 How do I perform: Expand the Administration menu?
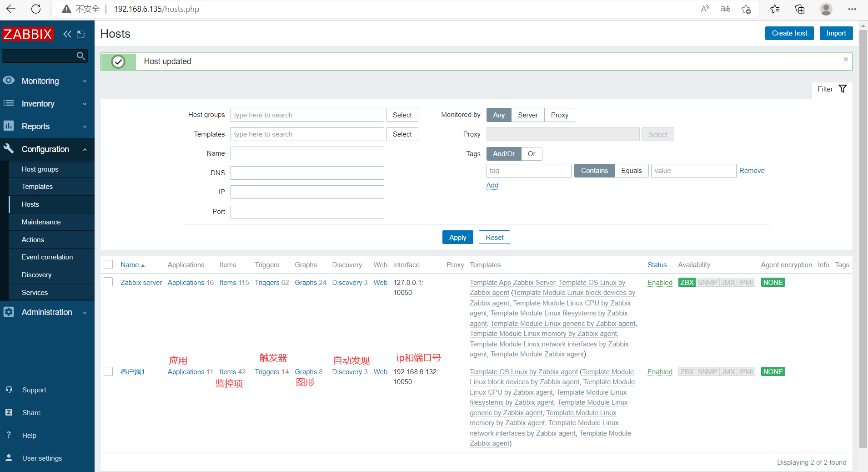[x=47, y=312]
